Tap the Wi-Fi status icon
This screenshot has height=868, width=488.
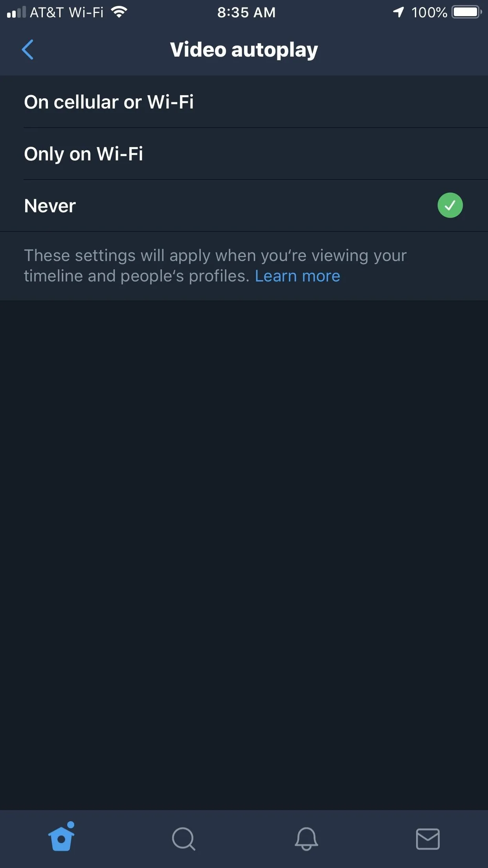[119, 12]
